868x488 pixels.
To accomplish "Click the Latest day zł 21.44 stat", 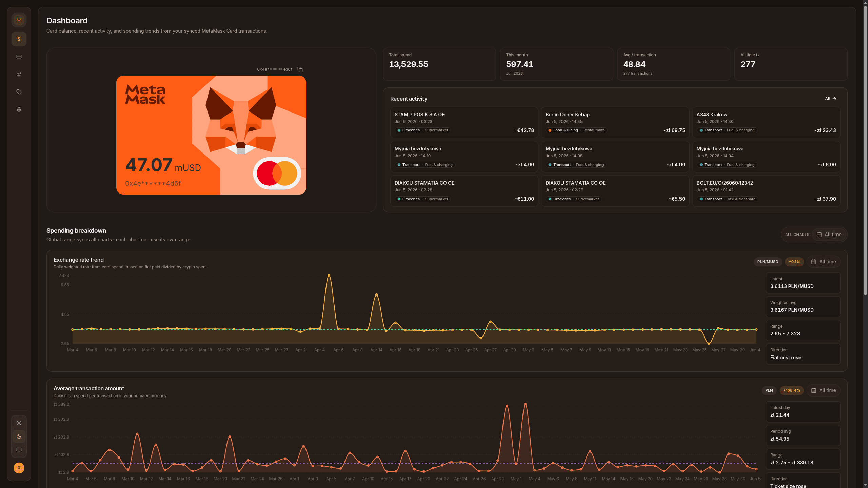I will 803,412.
